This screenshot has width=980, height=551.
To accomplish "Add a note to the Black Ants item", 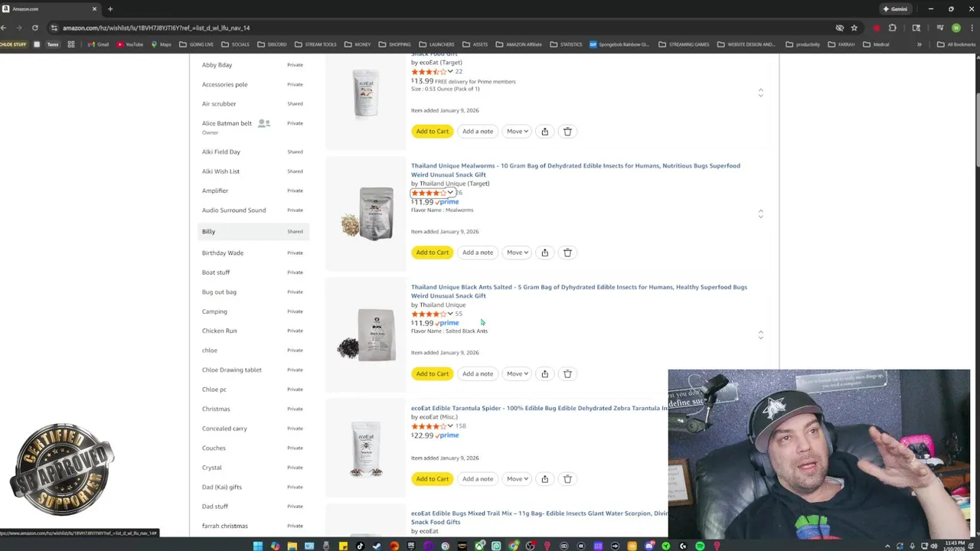I will (x=478, y=373).
